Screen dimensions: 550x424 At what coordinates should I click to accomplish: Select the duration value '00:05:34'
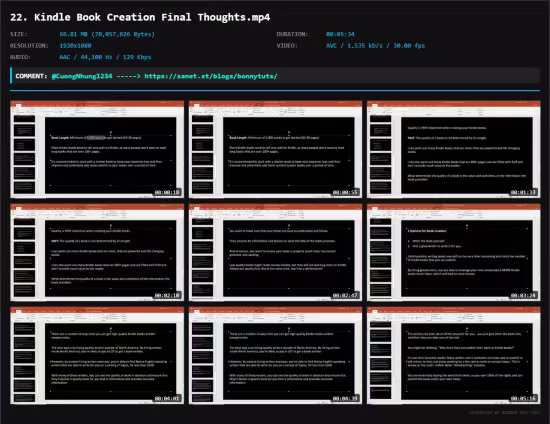(340, 34)
